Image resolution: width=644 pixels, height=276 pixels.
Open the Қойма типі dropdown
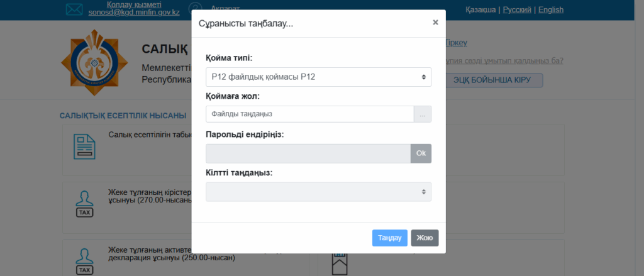click(318, 77)
